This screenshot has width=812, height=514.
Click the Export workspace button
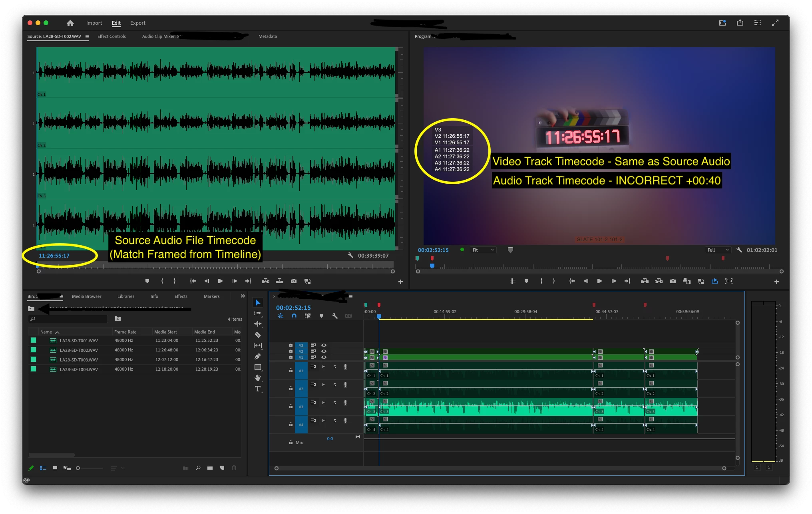point(137,23)
